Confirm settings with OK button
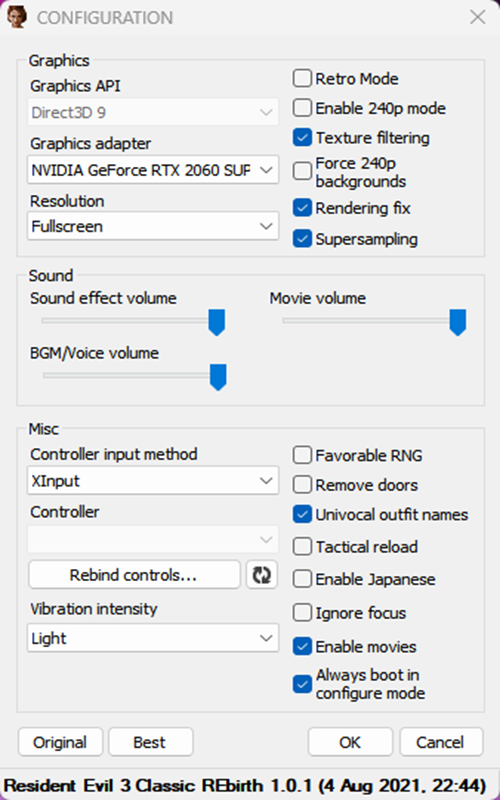The height and width of the screenshot is (800, 500). coord(350,742)
